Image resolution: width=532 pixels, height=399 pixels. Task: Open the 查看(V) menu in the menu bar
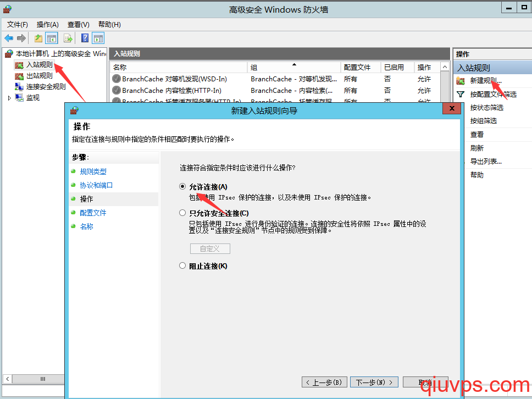[x=79, y=24]
